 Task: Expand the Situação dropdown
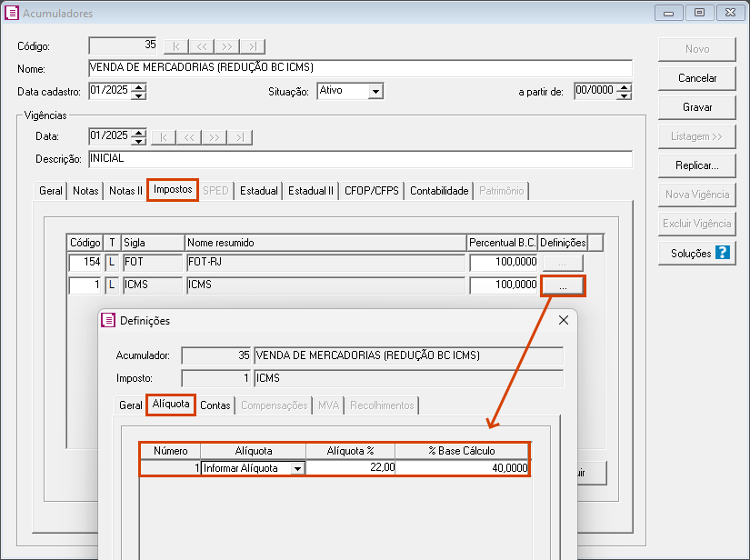375,91
